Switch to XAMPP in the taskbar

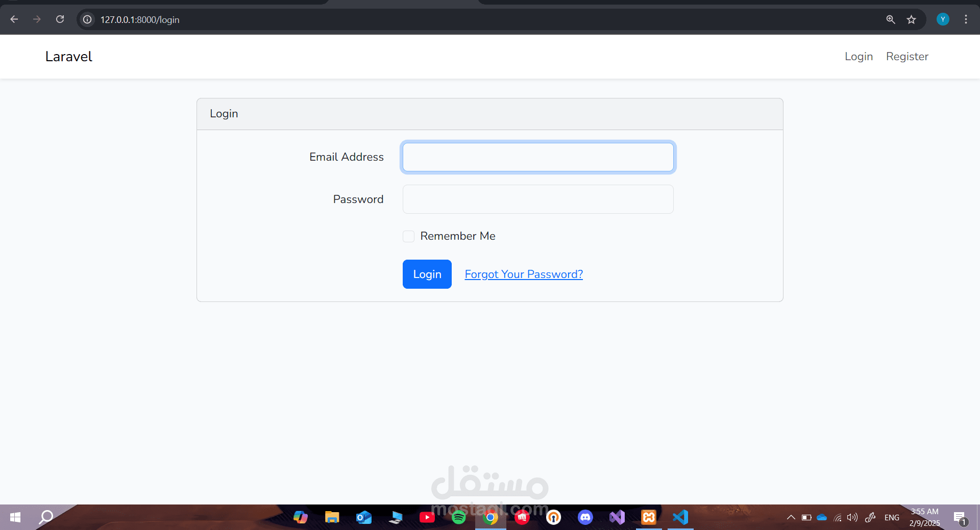pyautogui.click(x=649, y=517)
